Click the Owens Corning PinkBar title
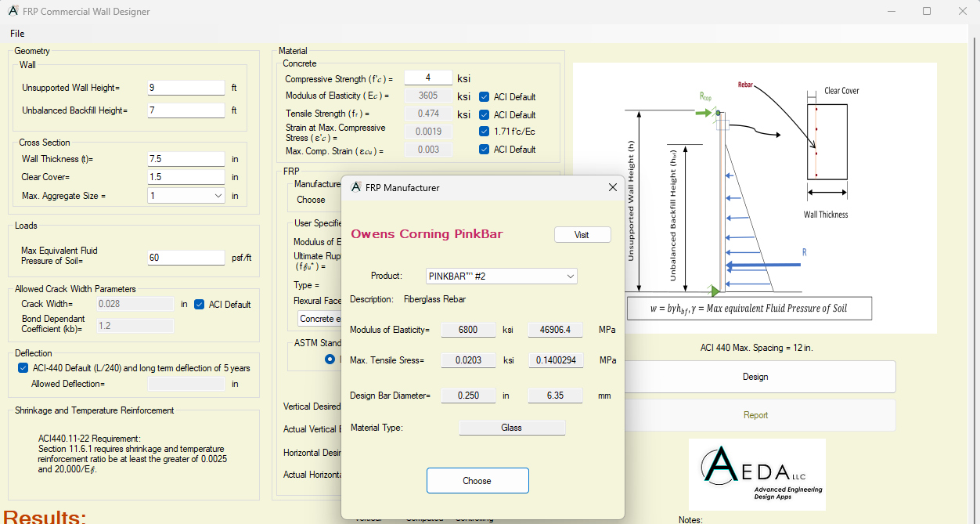The width and height of the screenshot is (980, 524). point(427,234)
